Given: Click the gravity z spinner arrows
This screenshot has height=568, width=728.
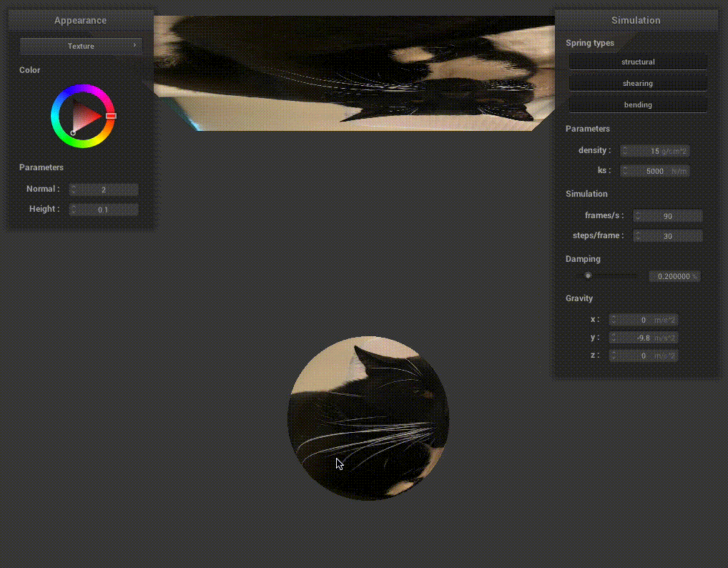Looking at the screenshot, I should [614, 356].
